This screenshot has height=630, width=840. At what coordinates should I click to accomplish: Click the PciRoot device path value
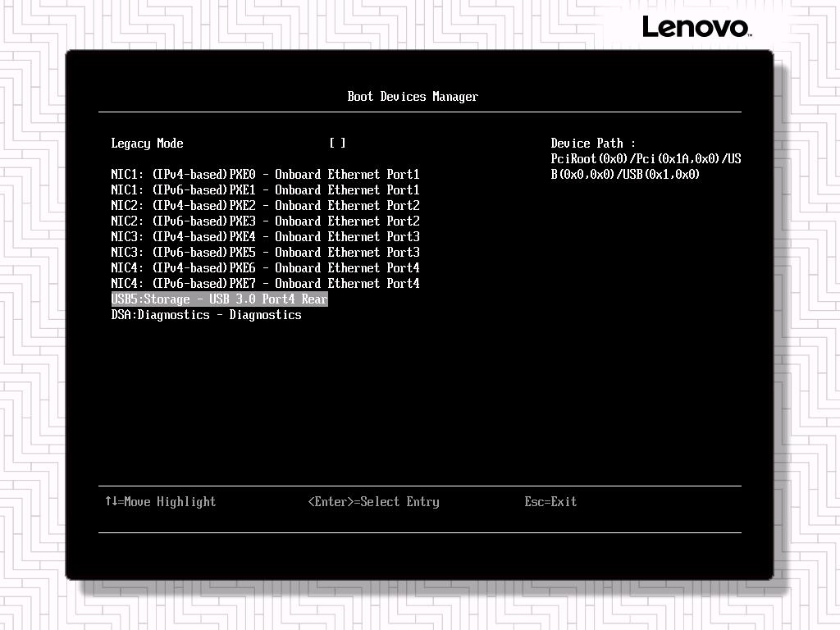click(646, 159)
